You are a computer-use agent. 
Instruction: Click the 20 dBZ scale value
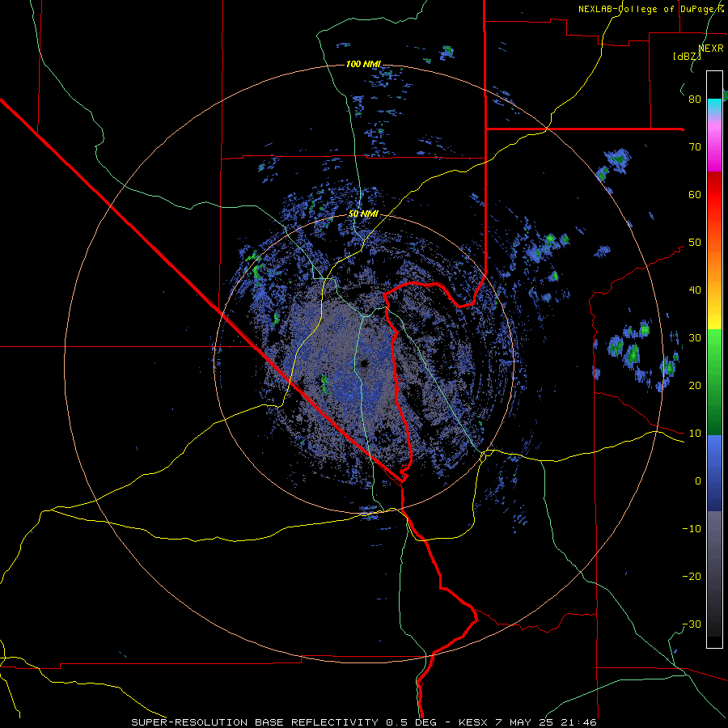(695, 385)
